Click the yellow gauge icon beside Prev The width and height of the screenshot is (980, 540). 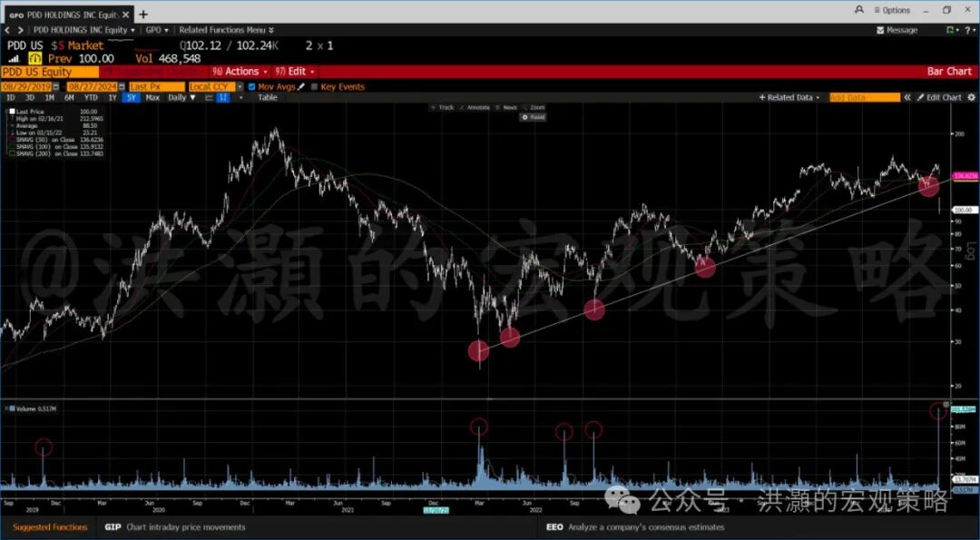[35, 59]
